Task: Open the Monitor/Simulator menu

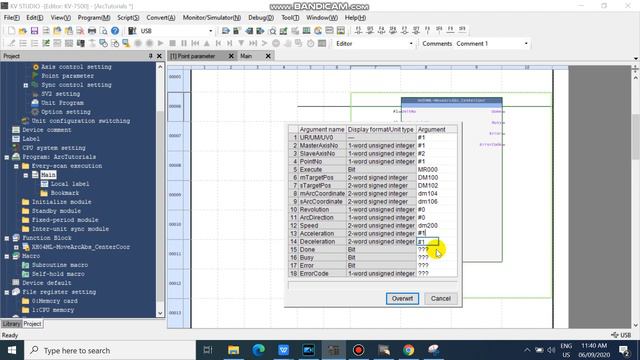Action: pos(211,18)
